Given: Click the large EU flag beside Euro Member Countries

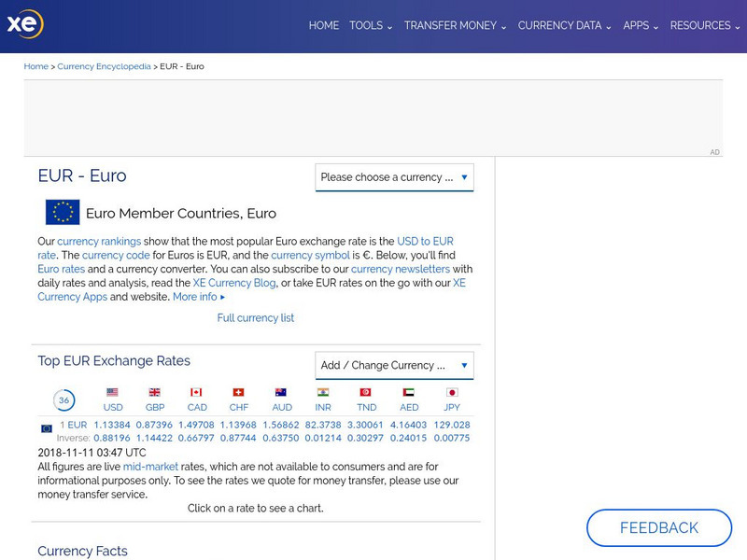Looking at the screenshot, I should [x=63, y=212].
